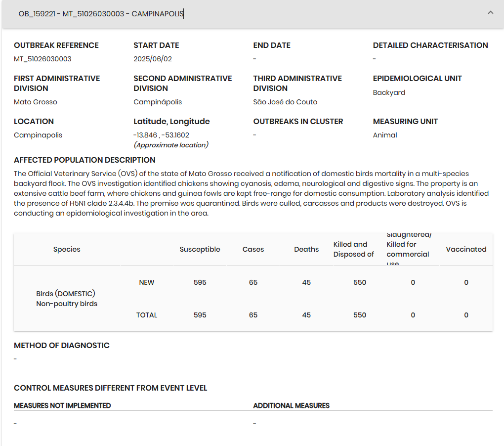Collapse the OB_159221 outbreak panel chevron
Image resolution: width=504 pixels, height=446 pixels.
click(490, 13)
